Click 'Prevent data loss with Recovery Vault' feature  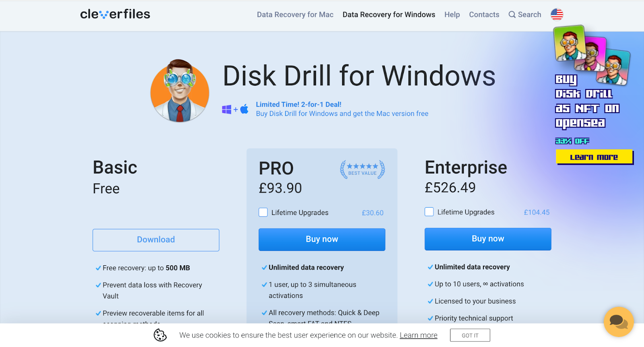[x=152, y=291]
